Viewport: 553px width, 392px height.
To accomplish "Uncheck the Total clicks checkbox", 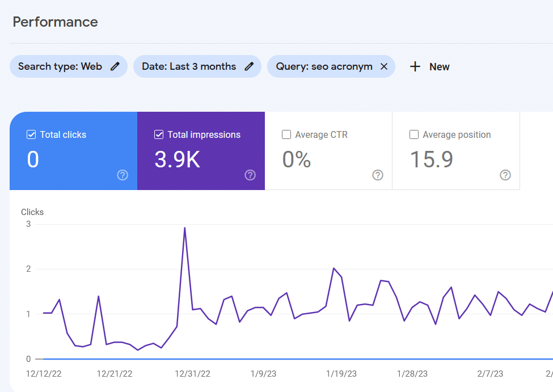I will coord(32,135).
